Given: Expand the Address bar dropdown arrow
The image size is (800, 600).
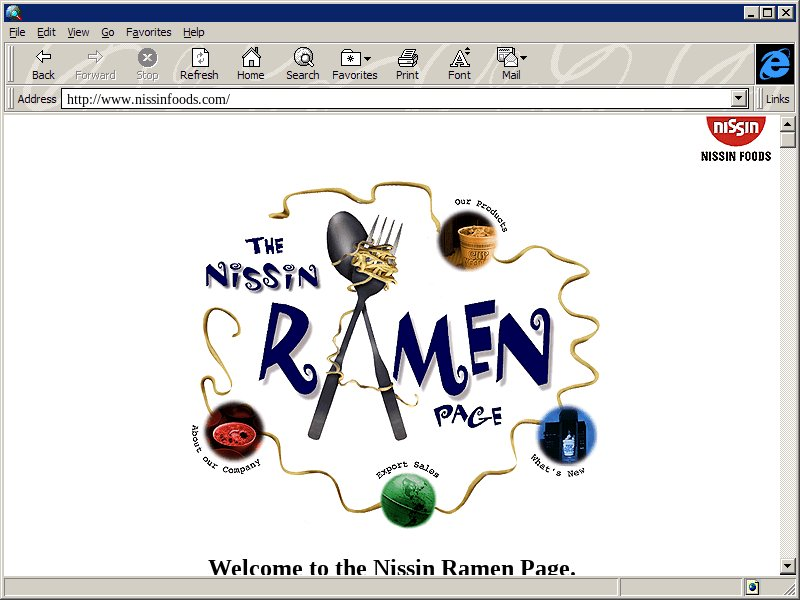Looking at the screenshot, I should coord(739,99).
